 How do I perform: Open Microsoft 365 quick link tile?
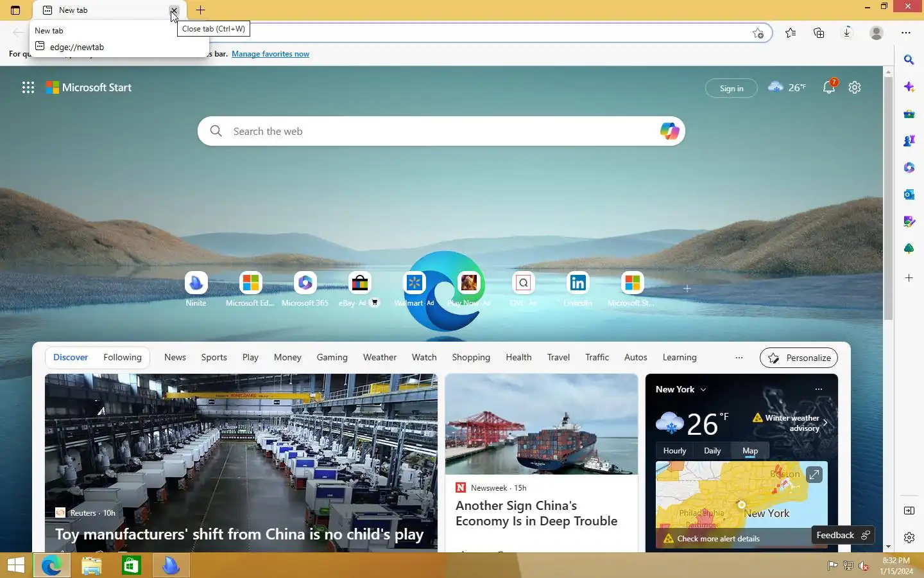point(305,289)
